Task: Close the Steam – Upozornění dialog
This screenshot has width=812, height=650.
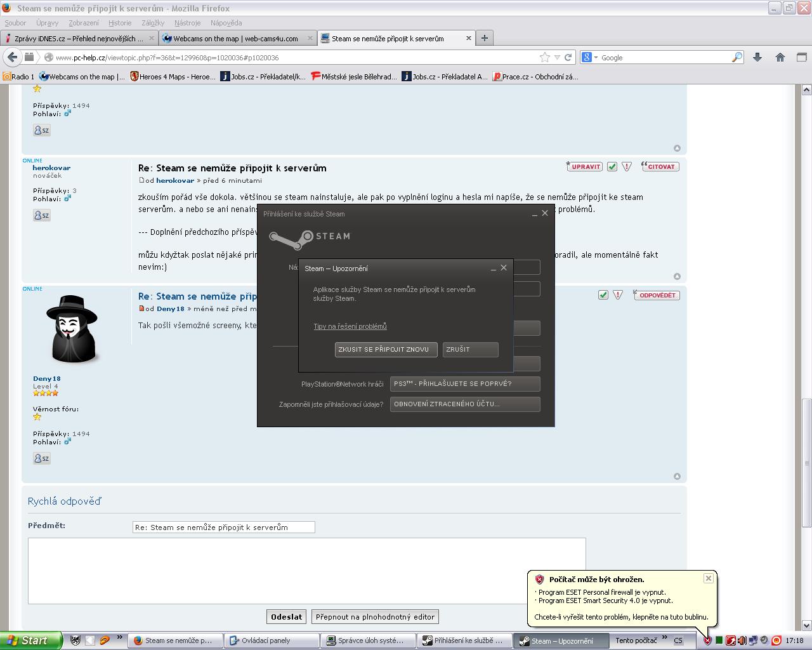Action: [x=504, y=268]
